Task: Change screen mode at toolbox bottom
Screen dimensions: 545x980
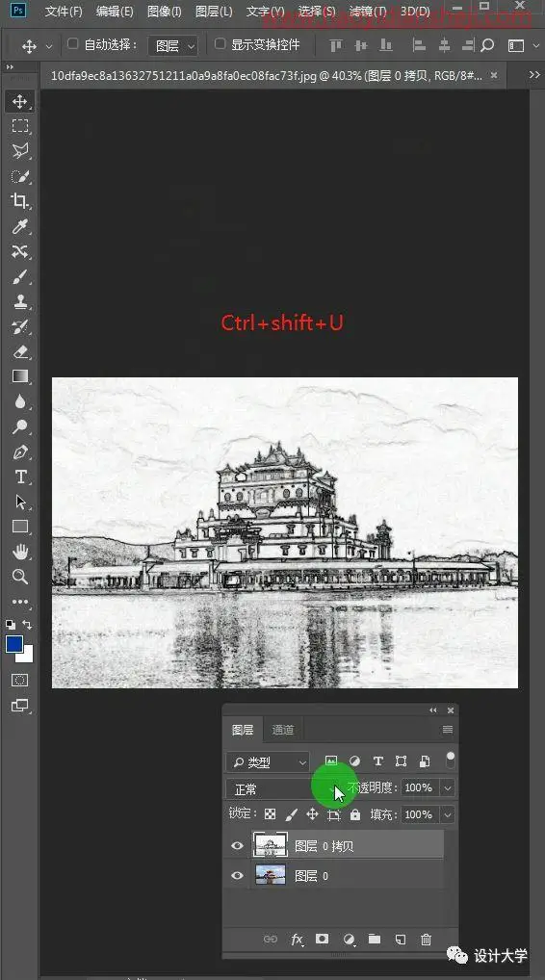Action: click(x=19, y=706)
